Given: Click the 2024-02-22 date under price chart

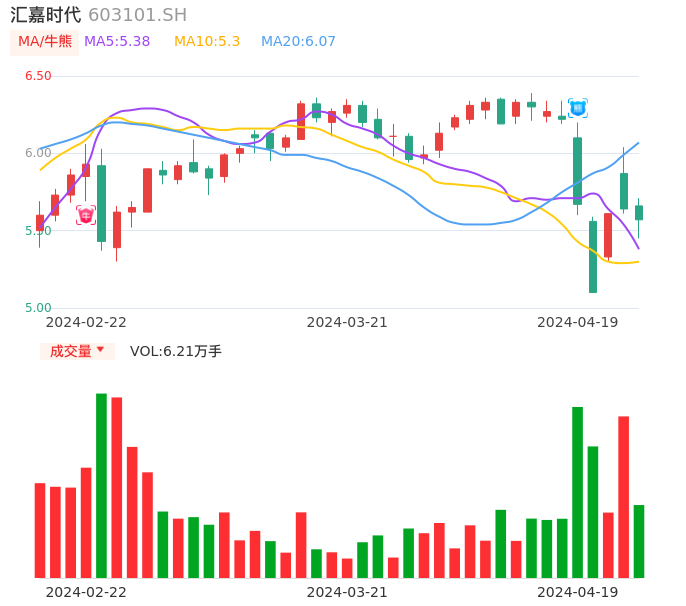Looking at the screenshot, I should pyautogui.click(x=86, y=322).
